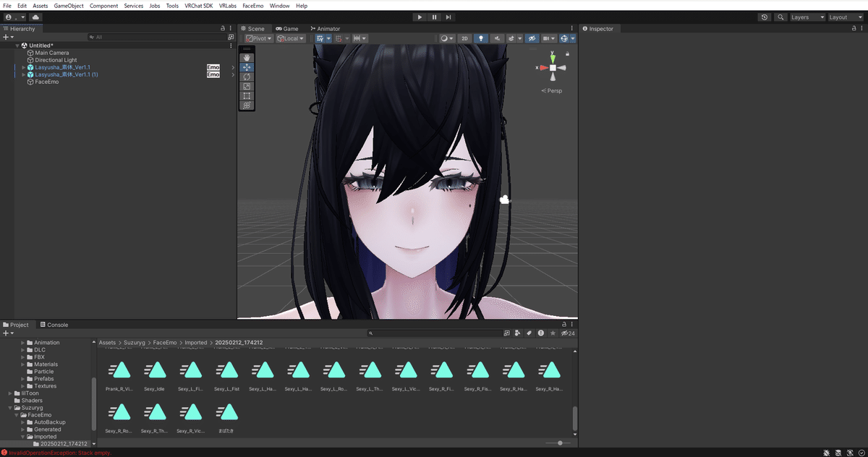Viewport: 868px width, 457px height.
Task: Click the Pause button
Action: point(435,17)
